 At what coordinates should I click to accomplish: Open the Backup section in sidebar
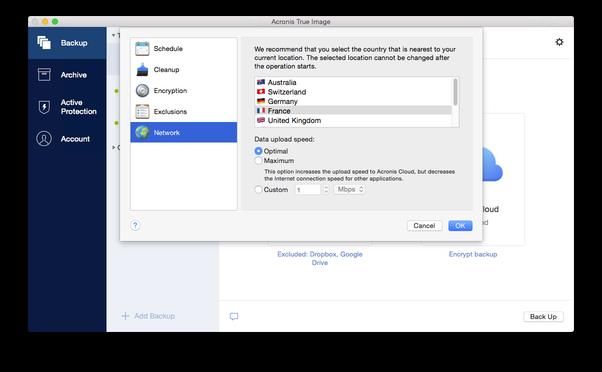[67, 43]
